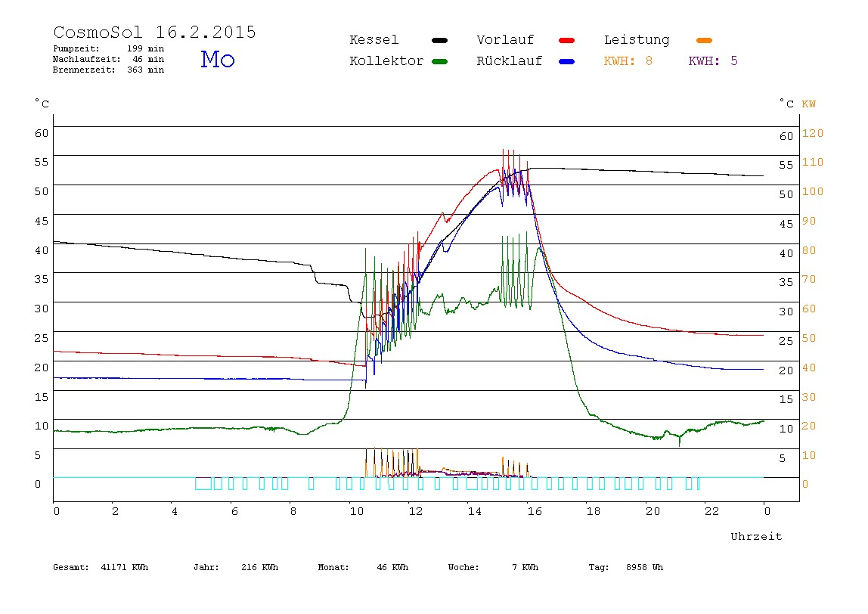Click the orange Leistung legend swatch
The image size is (868, 614).
704,40
